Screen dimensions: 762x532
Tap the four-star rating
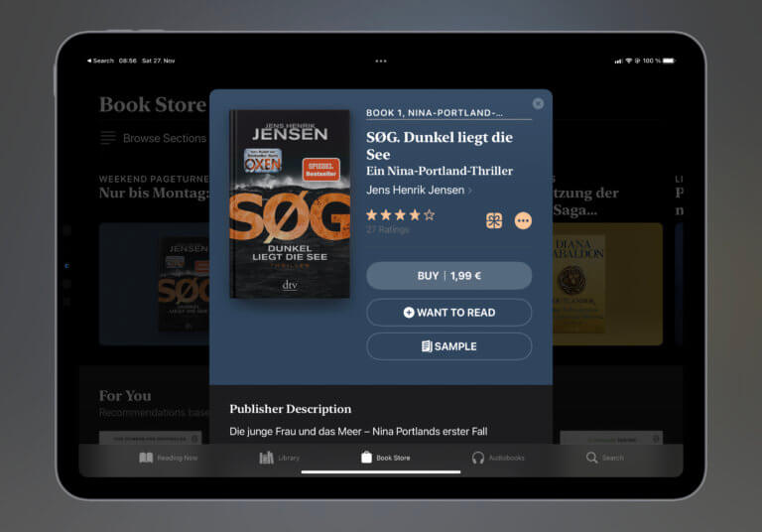401,215
